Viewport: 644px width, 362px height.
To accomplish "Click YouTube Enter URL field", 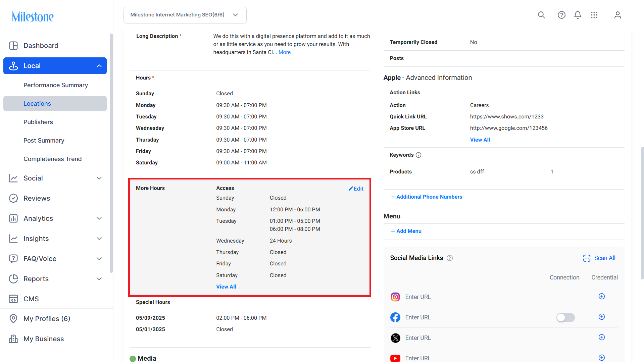I will click(x=418, y=358).
